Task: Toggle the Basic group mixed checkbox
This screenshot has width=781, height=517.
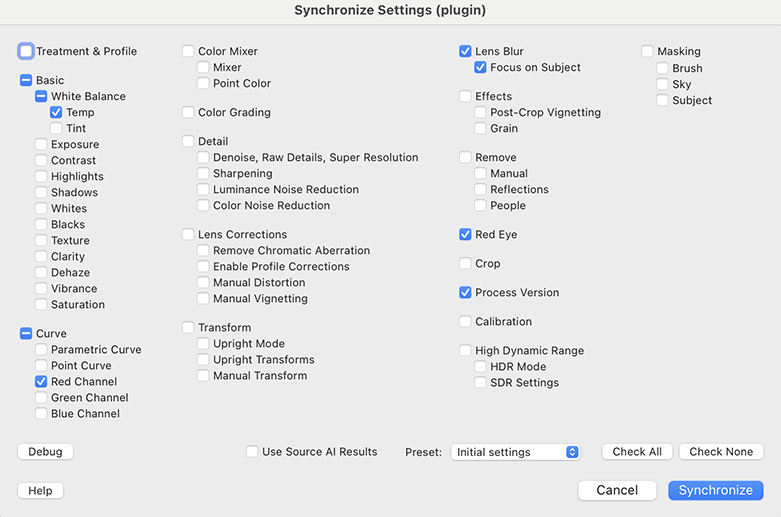Action: pyautogui.click(x=26, y=81)
